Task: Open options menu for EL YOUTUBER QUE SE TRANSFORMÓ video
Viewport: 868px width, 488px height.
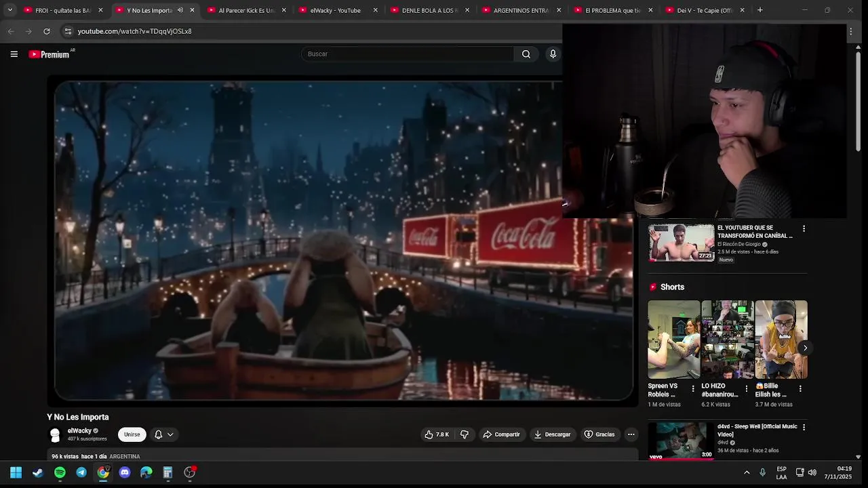Action: pyautogui.click(x=804, y=229)
